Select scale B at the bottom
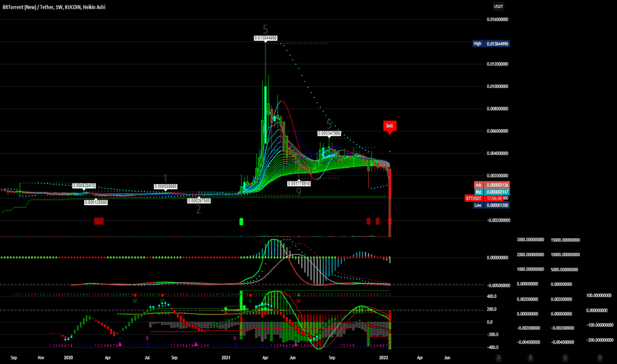Screen dimensions: 617x364 pyautogui.click(x=530, y=357)
